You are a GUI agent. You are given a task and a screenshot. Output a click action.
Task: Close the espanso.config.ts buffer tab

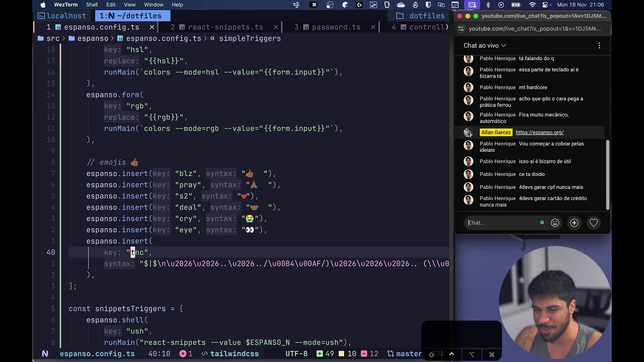pyautogui.click(x=151, y=27)
